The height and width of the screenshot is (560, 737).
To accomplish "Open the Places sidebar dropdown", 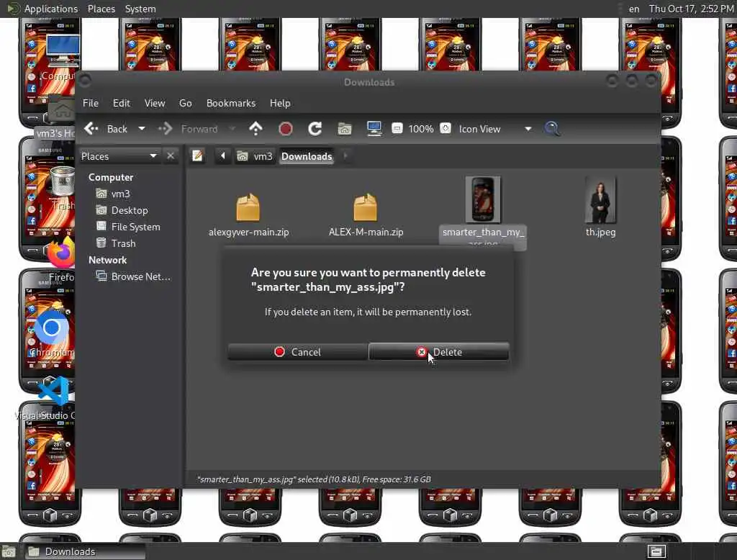I will (119, 156).
